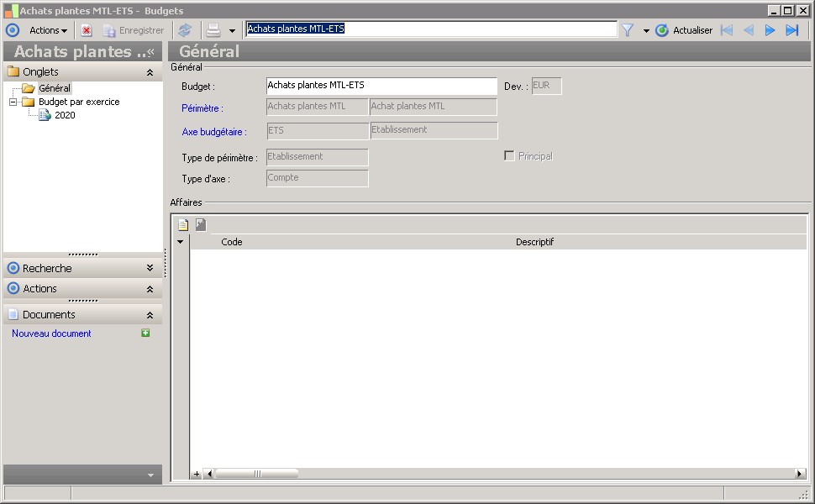Screen dimensions: 815x504
Task: Click the toolbar search field
Action: pyautogui.click(x=431, y=29)
